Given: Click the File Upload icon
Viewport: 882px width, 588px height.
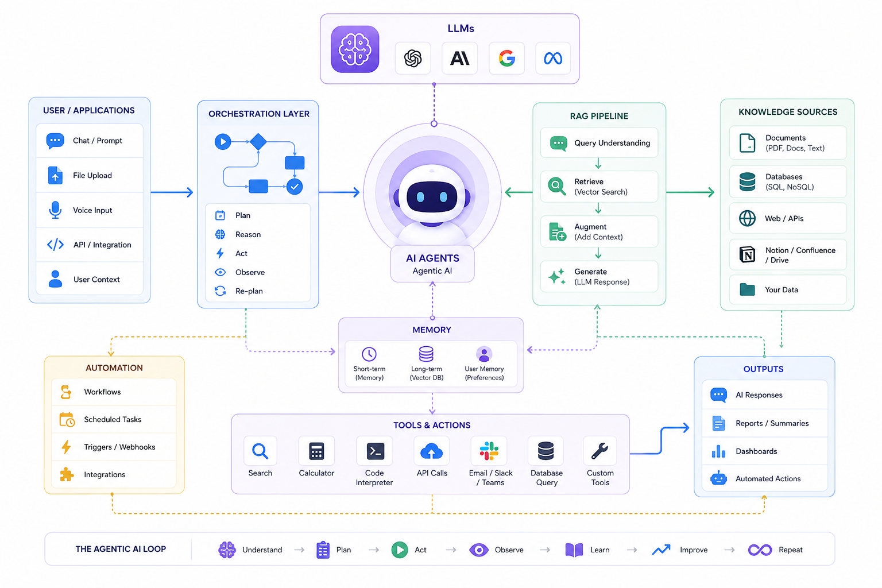Looking at the screenshot, I should [x=55, y=175].
